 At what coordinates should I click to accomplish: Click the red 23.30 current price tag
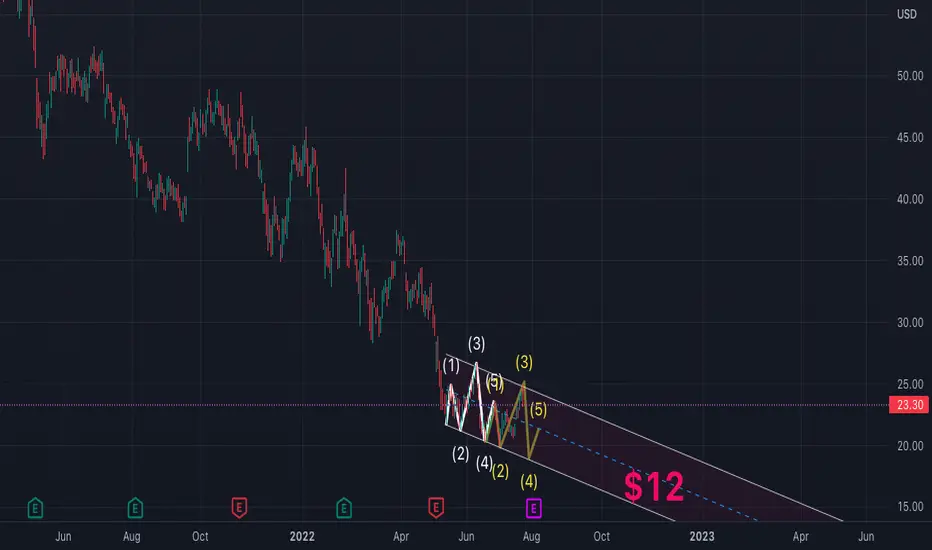909,405
